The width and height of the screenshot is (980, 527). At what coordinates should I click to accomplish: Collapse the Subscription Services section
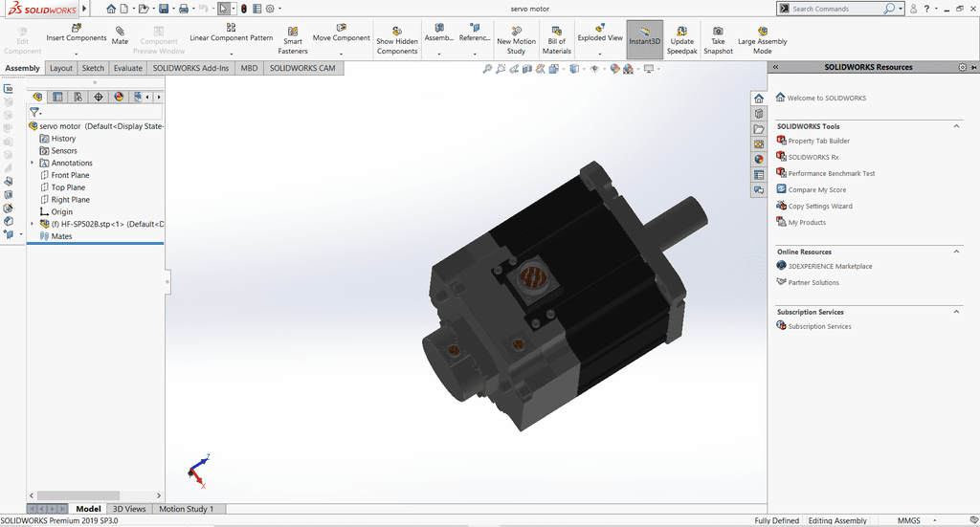pyautogui.click(x=956, y=312)
